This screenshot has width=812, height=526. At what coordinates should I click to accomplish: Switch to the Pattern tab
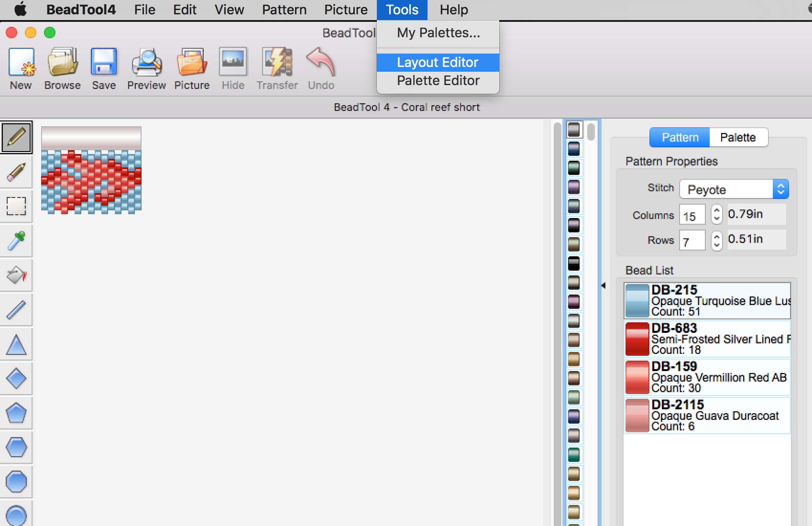click(x=680, y=137)
